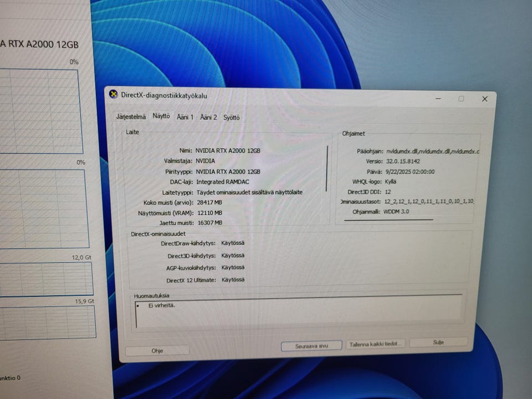This screenshot has height=399, width=532.
Task: Select the device name NVIDIA RTX A2000 12GB
Action: 228,151
